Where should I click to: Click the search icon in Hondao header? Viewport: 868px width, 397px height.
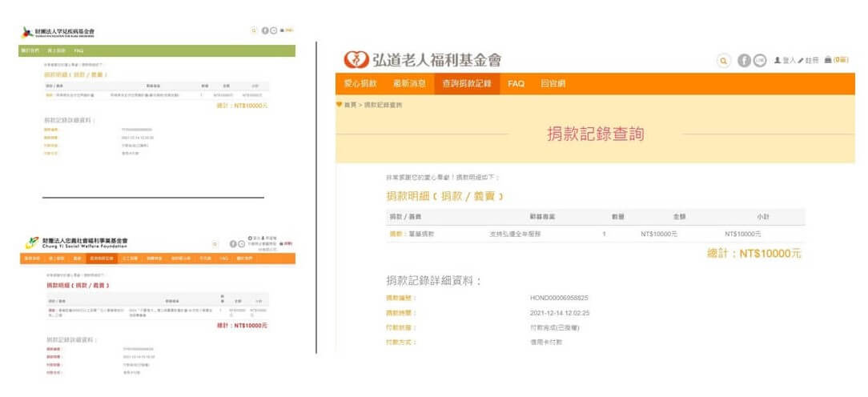pyautogui.click(x=723, y=61)
